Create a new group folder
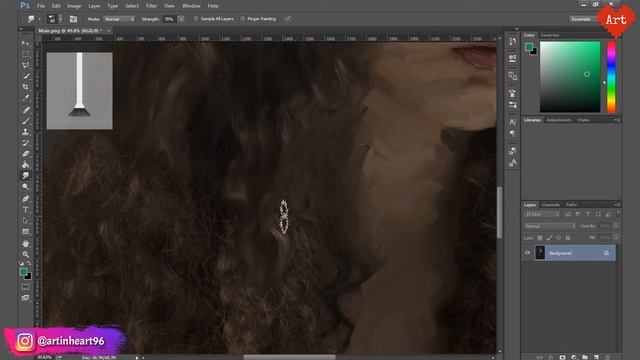The image size is (640, 360). point(585,357)
